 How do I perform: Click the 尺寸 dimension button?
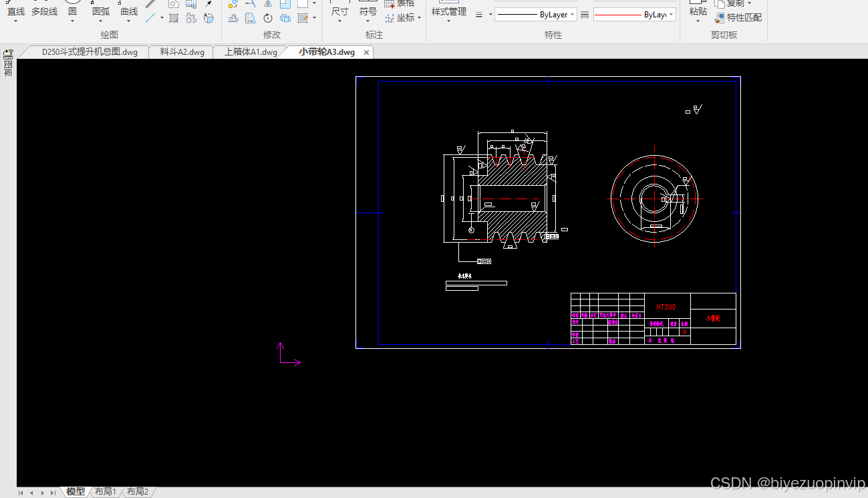[339, 11]
